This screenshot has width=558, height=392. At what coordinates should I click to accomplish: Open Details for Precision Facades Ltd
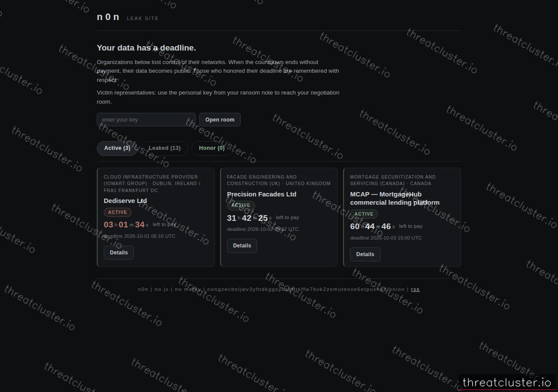click(x=242, y=246)
